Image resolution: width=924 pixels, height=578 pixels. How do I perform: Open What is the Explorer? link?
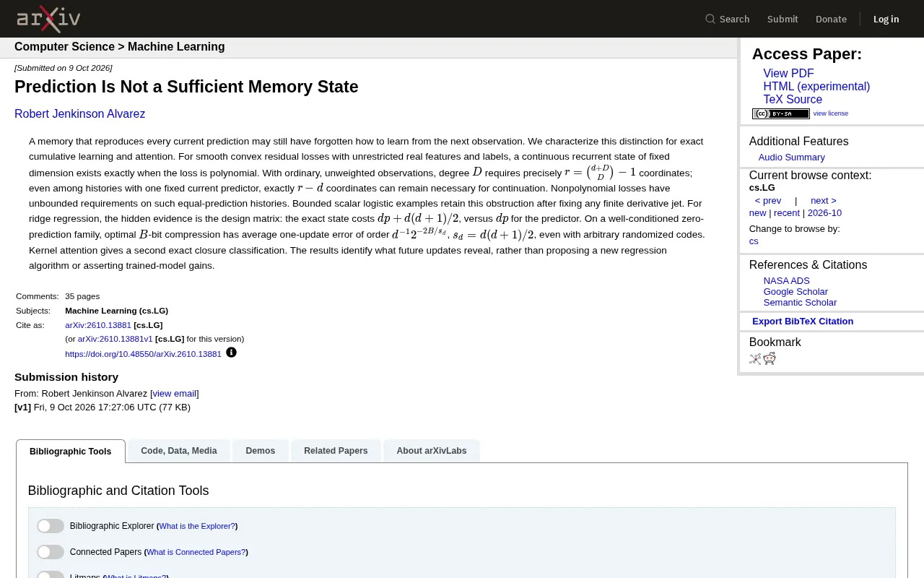197,526
